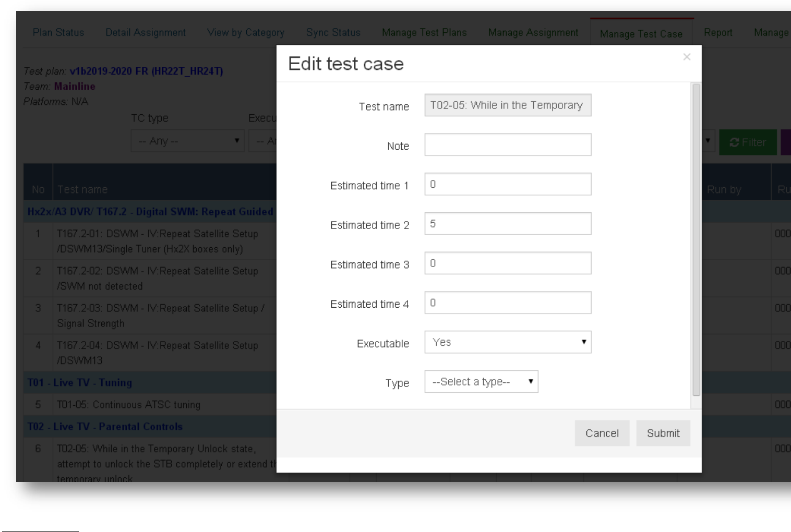Open the Detail Assignment tab
791x532 pixels.
(146, 32)
